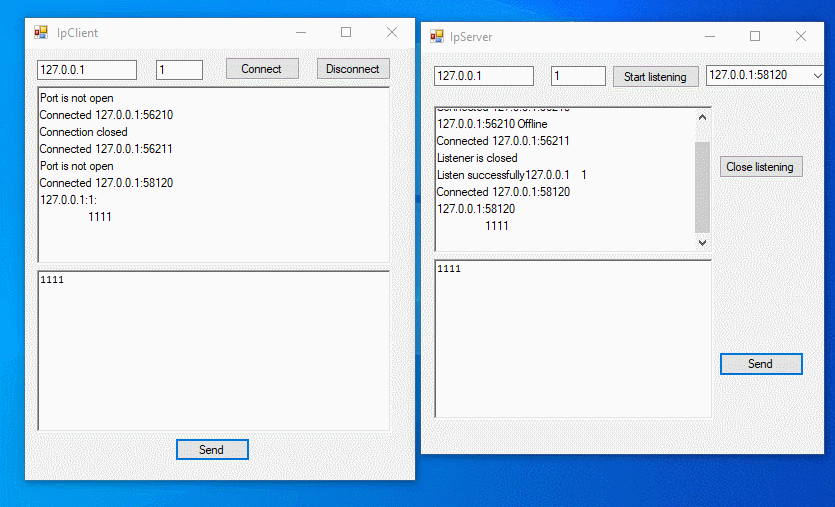Click the IpServer log scrollbar down arrow
The height and width of the screenshot is (507, 835).
pyautogui.click(x=702, y=242)
